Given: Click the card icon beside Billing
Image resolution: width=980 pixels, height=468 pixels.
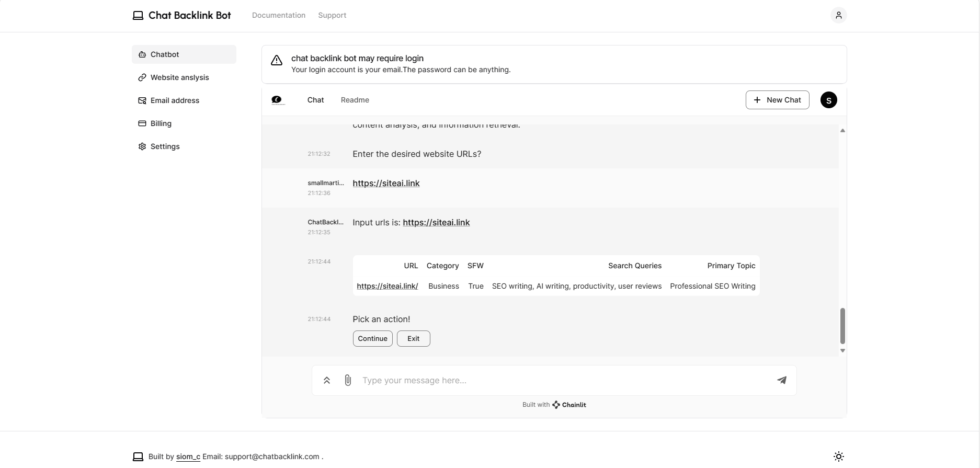Looking at the screenshot, I should [x=142, y=123].
